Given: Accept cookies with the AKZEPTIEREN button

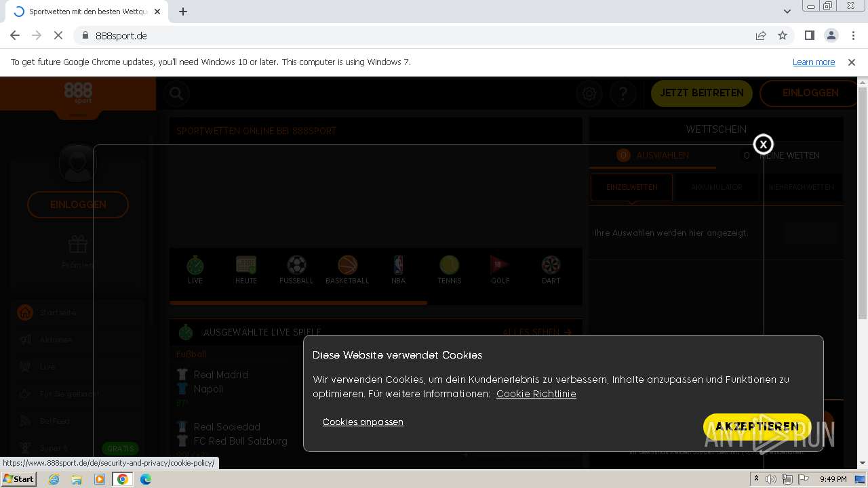Looking at the screenshot, I should tap(757, 426).
